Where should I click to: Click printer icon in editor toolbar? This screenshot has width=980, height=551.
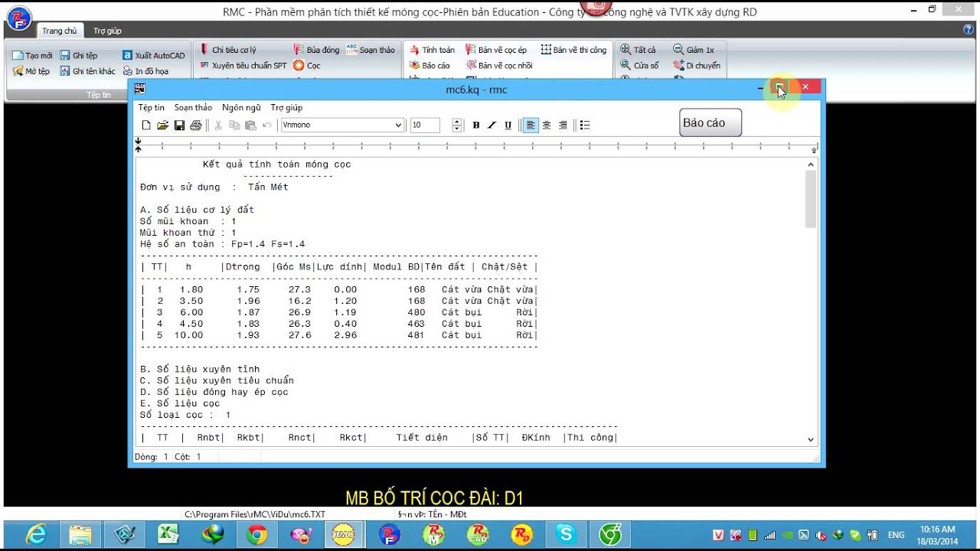click(x=195, y=126)
